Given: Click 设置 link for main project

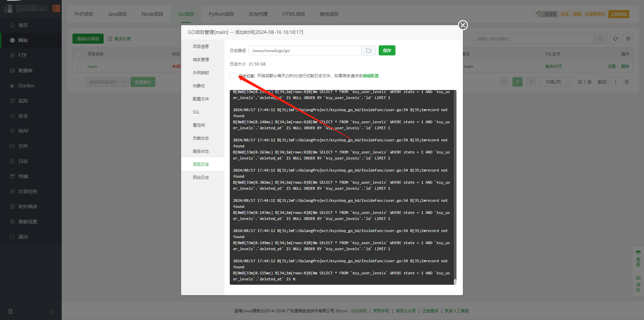Looking at the screenshot, I should pos(611,66).
